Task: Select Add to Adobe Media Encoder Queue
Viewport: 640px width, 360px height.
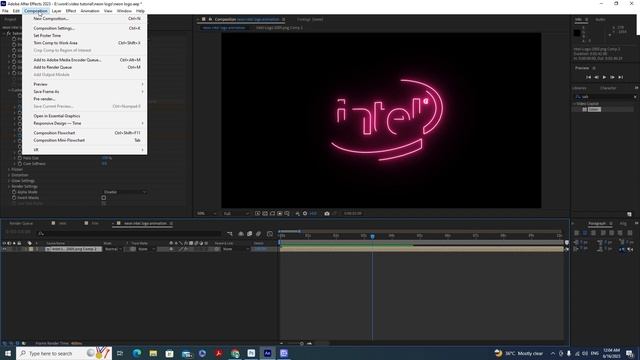Action: pyautogui.click(x=67, y=60)
